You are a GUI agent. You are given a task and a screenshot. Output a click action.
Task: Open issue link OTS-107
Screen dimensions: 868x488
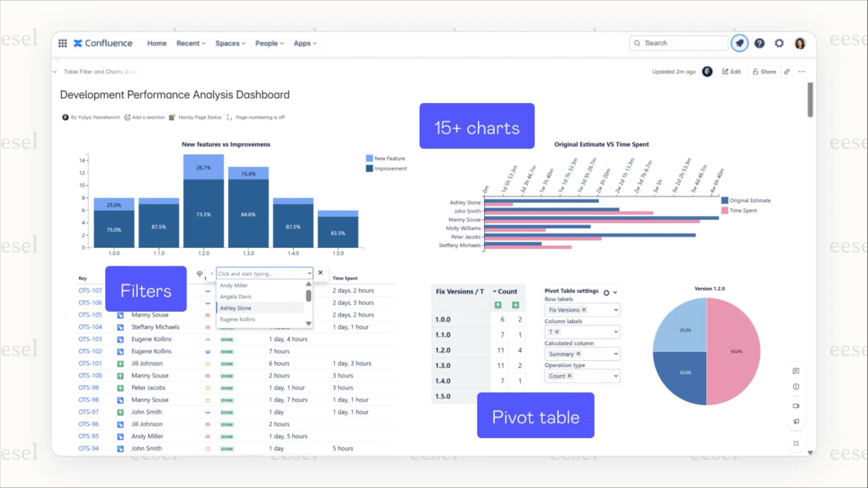[x=90, y=291]
